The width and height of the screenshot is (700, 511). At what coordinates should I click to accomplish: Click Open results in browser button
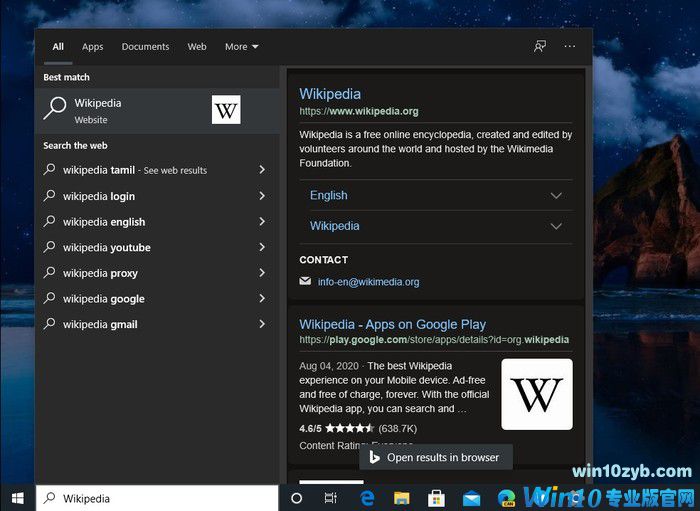436,457
